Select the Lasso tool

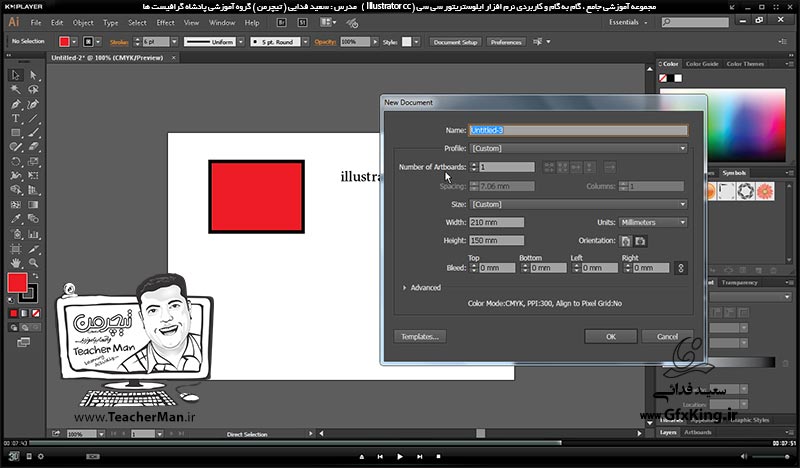(x=33, y=90)
